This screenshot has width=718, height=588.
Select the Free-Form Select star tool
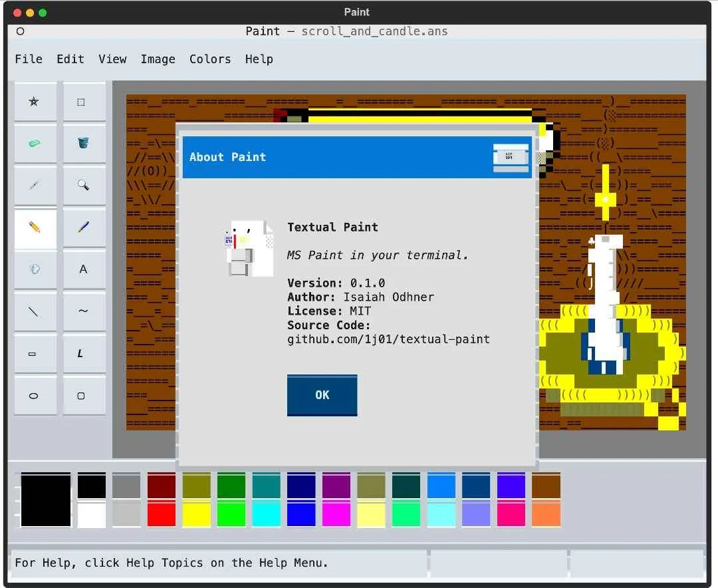[35, 101]
